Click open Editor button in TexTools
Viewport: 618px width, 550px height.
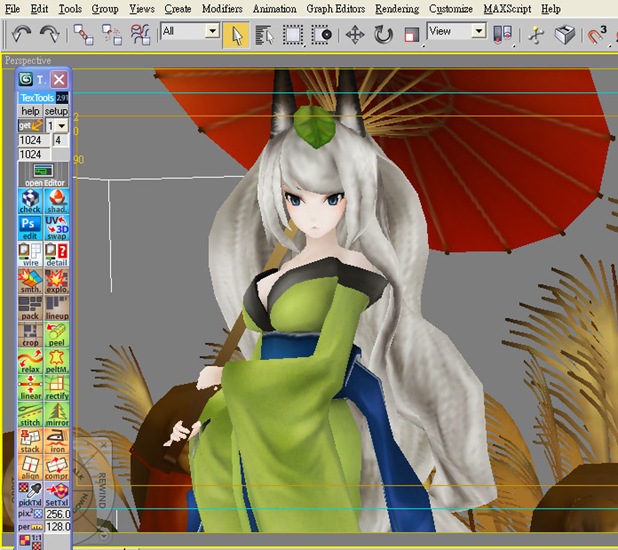[44, 175]
